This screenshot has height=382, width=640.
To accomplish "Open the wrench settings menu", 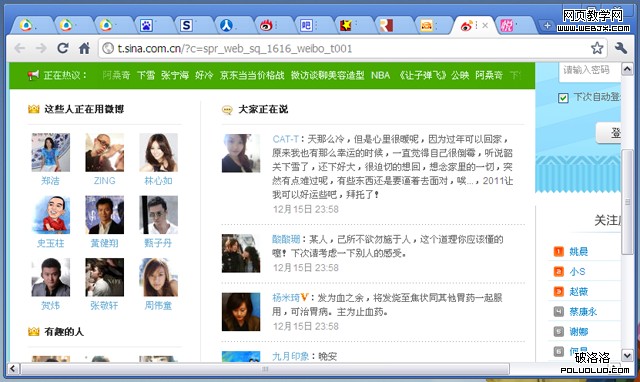I will point(621,48).
